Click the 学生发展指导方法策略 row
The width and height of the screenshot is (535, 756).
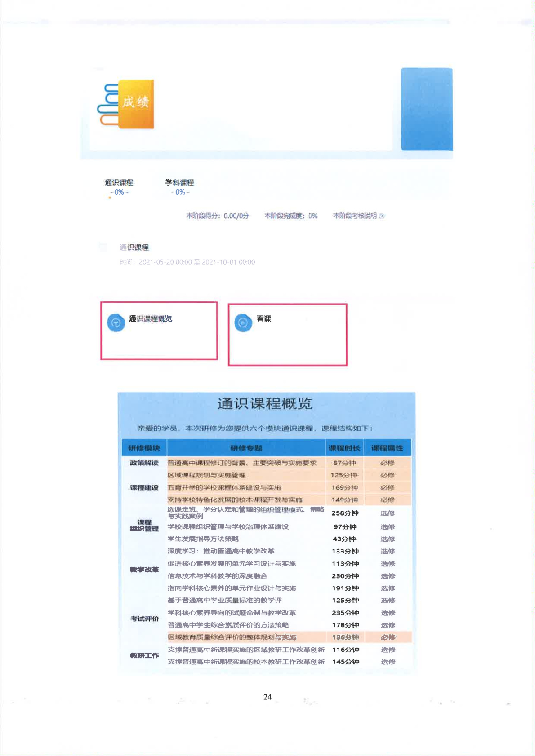pyautogui.click(x=289, y=539)
